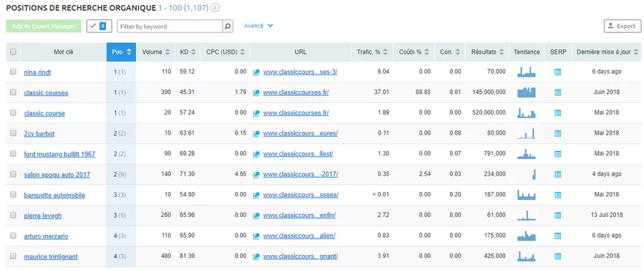Image resolution: width=644 pixels, height=270 pixels.
Task: Click external link icon in arturo merzario row
Action: point(256,236)
